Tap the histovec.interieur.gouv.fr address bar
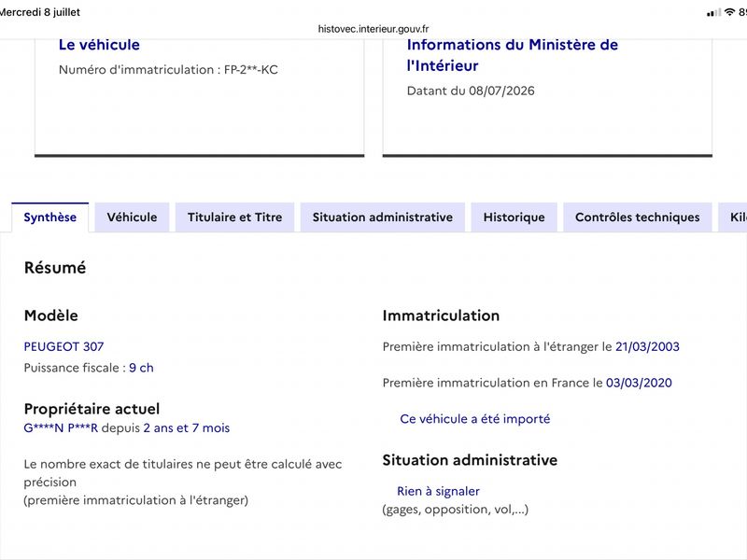Image resolution: width=747 pixels, height=560 pixels. point(373,29)
